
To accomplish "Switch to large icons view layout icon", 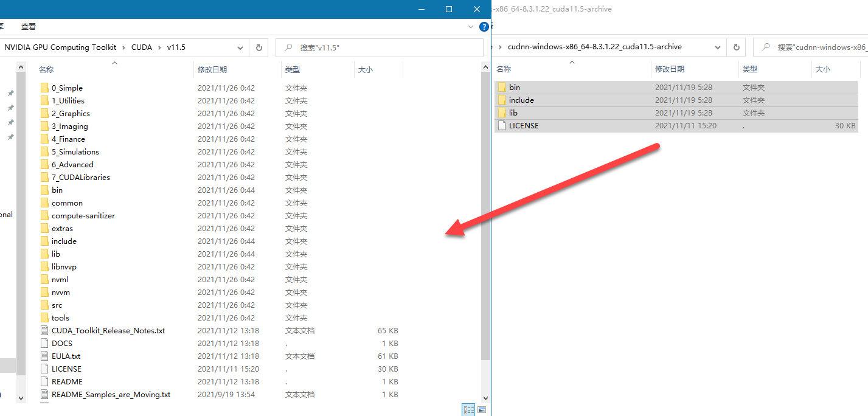I will 482,410.
